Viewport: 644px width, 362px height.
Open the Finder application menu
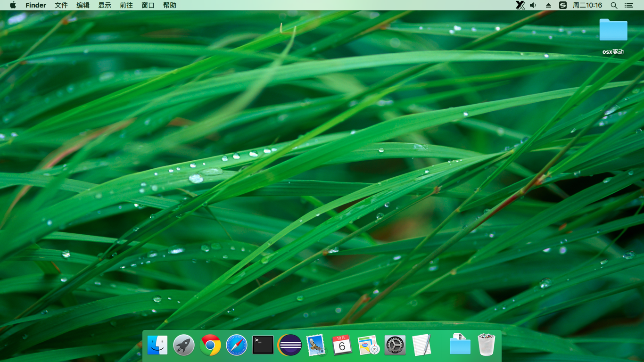36,5
